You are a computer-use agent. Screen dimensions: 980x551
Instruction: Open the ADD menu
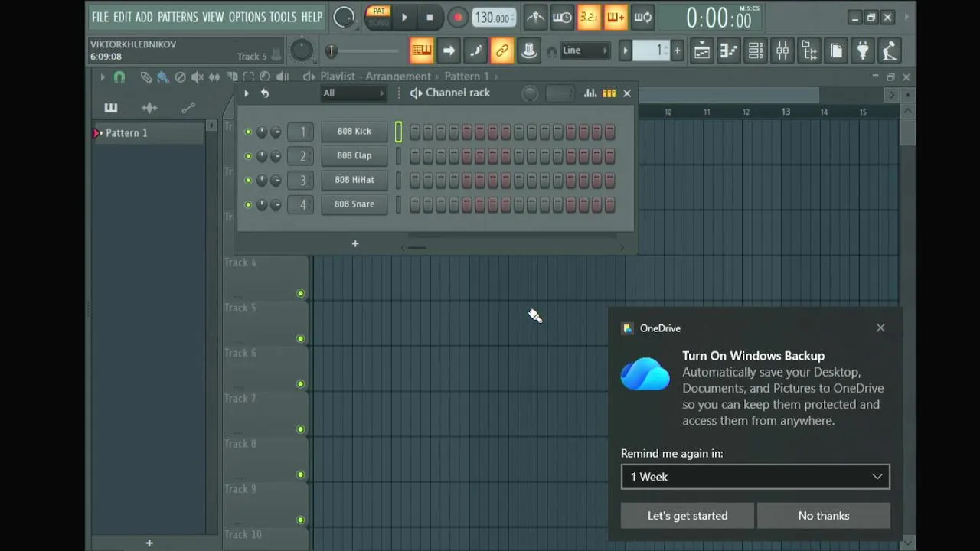144,17
